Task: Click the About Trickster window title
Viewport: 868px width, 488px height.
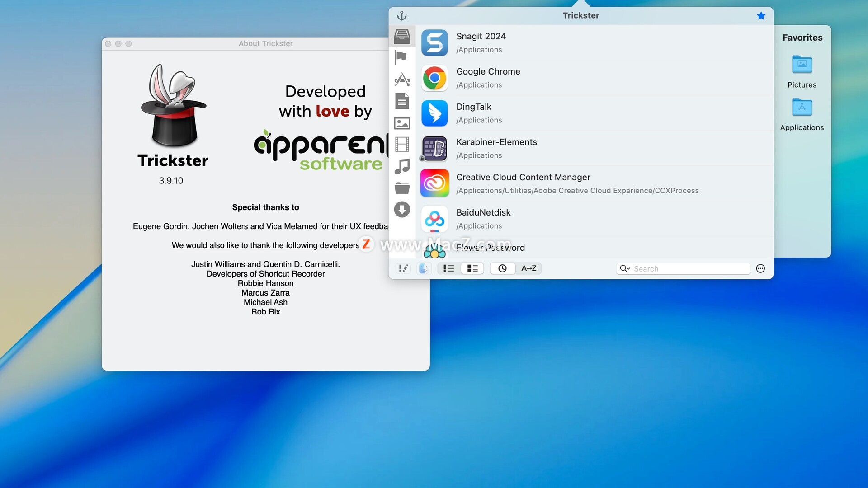Action: [265, 43]
